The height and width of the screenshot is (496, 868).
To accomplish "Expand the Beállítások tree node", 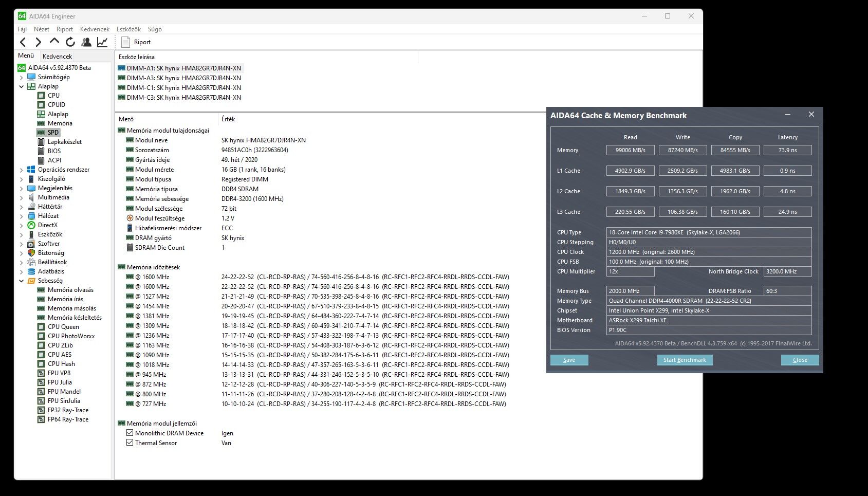I will (22, 263).
